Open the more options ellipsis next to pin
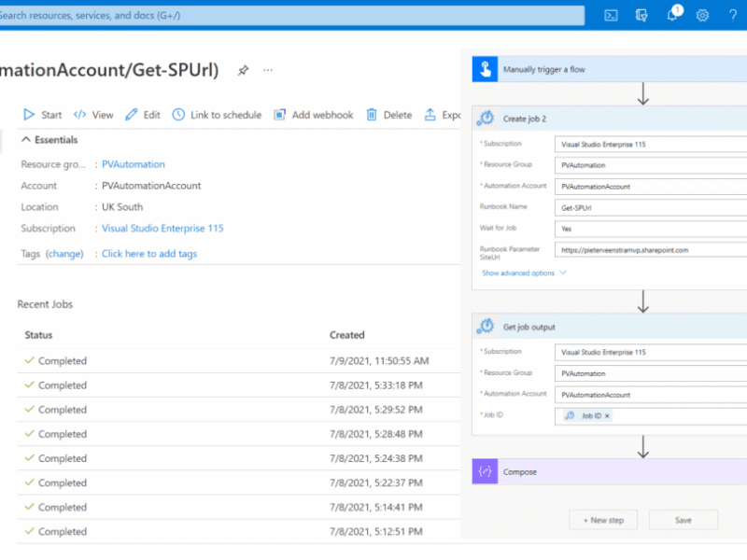 [x=268, y=71]
